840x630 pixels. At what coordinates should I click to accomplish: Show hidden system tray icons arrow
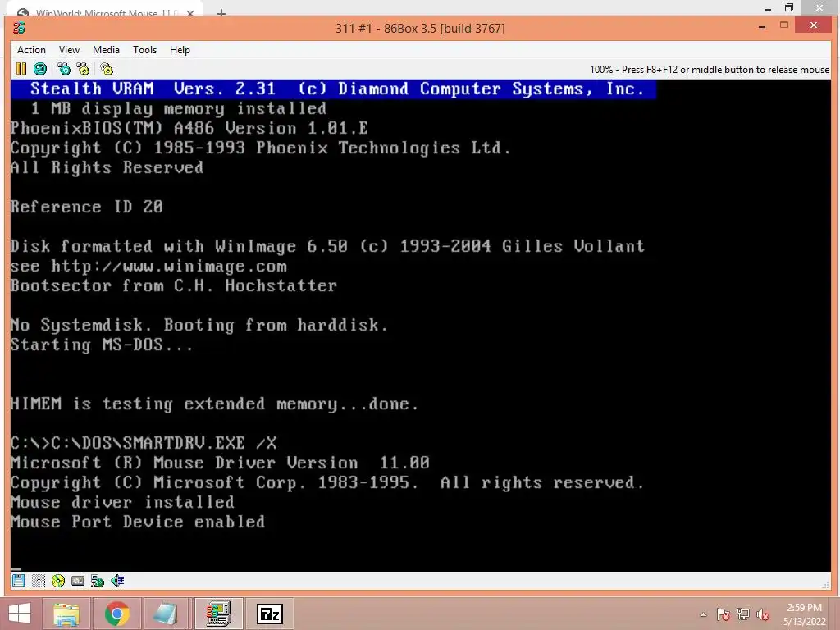[x=703, y=615]
